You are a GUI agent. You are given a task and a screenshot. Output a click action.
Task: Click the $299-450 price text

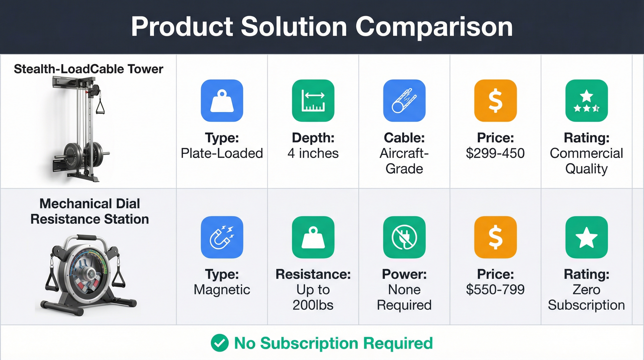coord(495,153)
